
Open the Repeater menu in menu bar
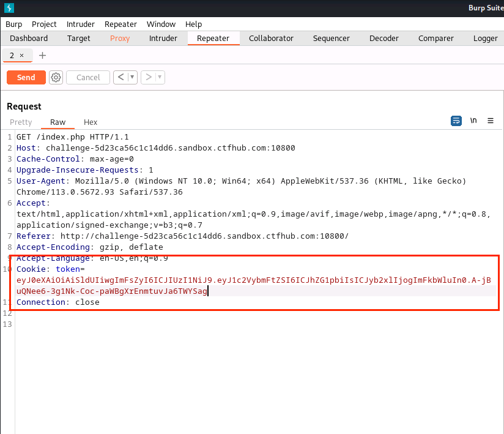120,24
